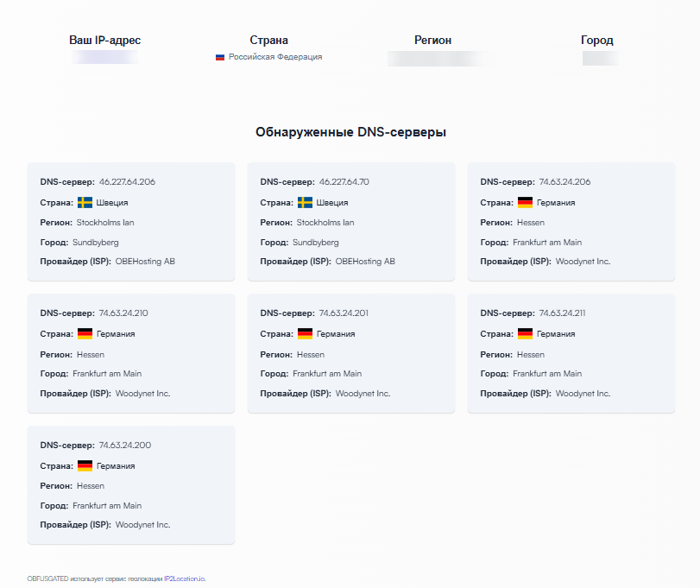
Task: Click Woodynet Inc. in the 74.63.24.211 card
Action: coord(583,394)
